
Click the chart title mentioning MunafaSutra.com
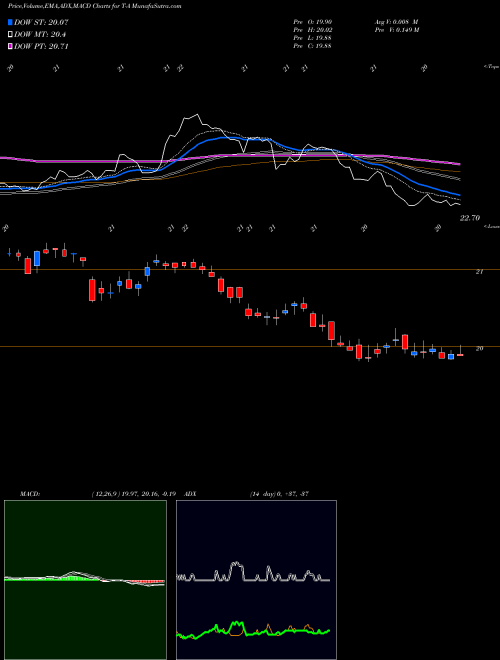coord(95,6)
